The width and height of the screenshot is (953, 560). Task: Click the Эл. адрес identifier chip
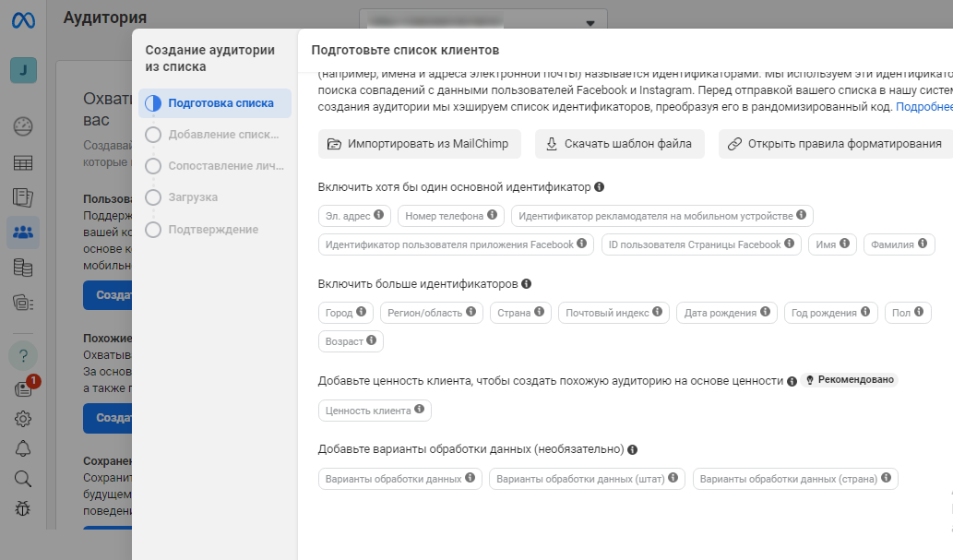pyautogui.click(x=354, y=216)
